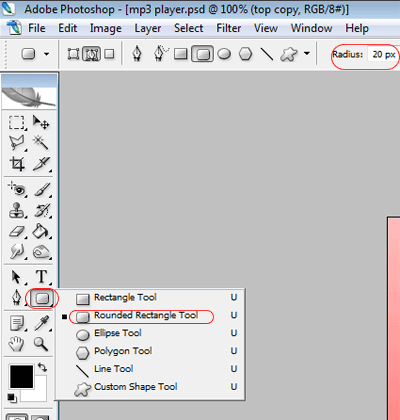The image size is (400, 420).
Task: Click the Radius value field
Action: 383,54
